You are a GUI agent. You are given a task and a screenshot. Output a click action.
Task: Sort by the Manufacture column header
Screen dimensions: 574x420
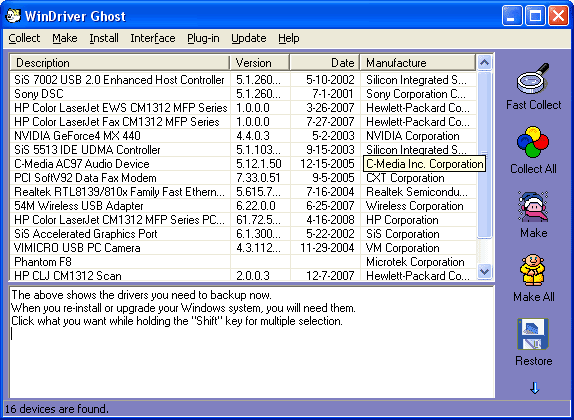click(418, 63)
